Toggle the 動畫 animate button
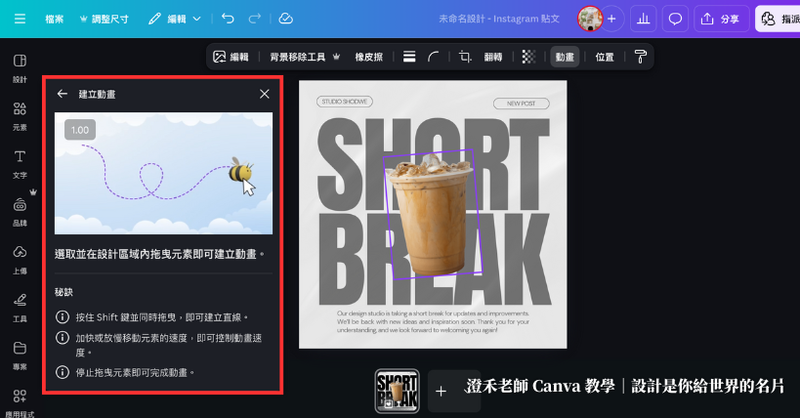This screenshot has height=418, width=800. (564, 57)
